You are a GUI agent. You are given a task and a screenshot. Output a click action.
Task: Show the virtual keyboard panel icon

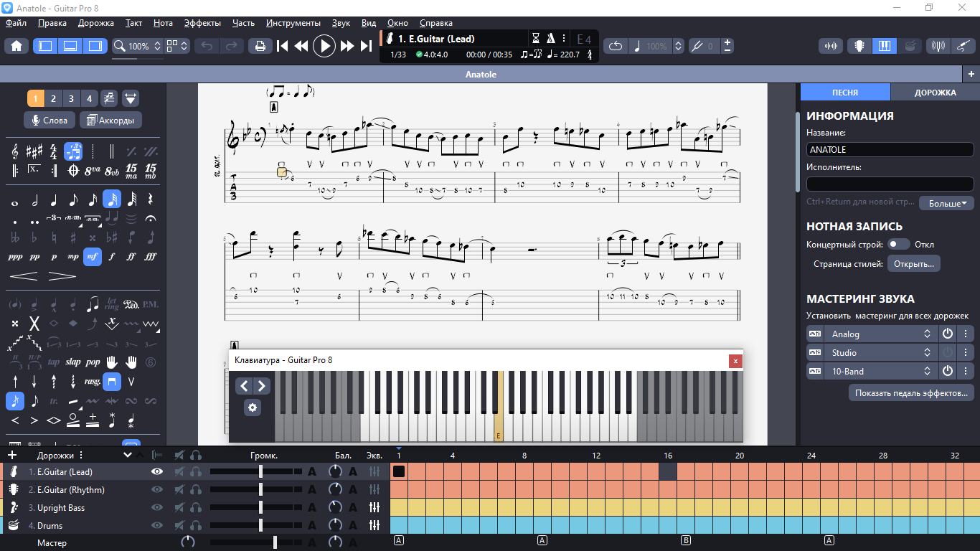(x=884, y=46)
